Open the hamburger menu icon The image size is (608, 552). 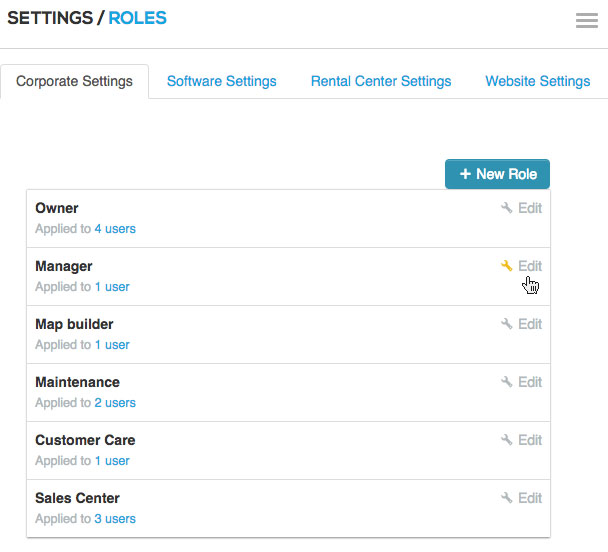point(587,21)
